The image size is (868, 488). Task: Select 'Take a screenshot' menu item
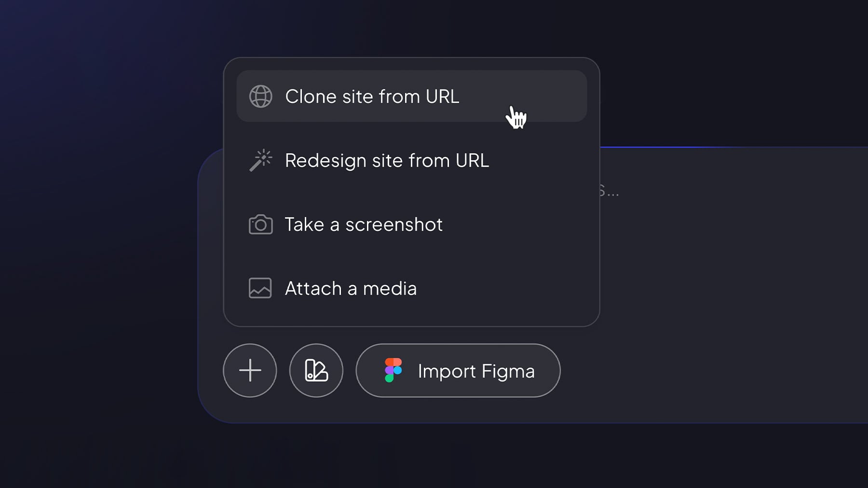[x=411, y=224]
